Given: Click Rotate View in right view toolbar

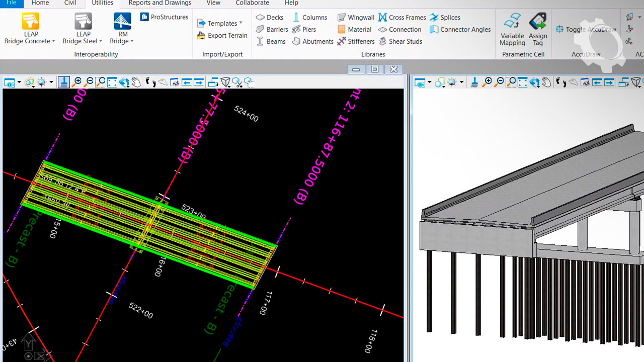Looking at the screenshot, I should click(534, 82).
